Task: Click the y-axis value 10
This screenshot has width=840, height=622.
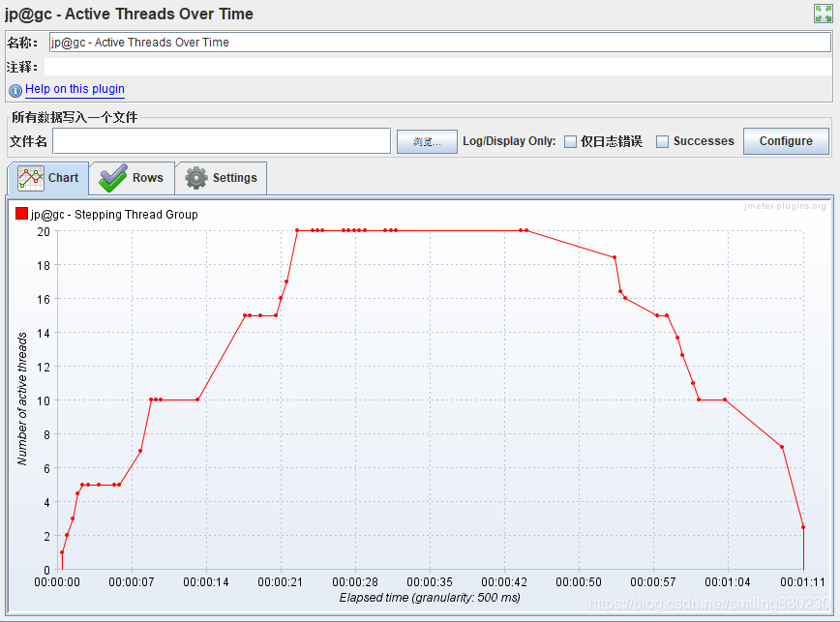Action: point(44,400)
